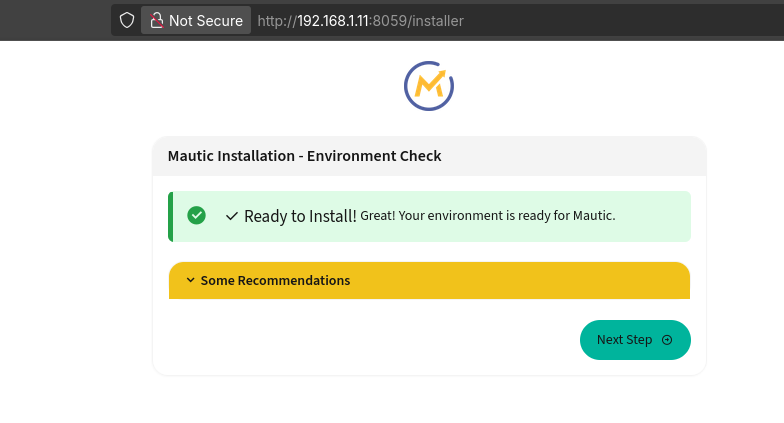Toggle the yellow recommendations bar on its right side
The image size is (784, 423).
click(600, 280)
